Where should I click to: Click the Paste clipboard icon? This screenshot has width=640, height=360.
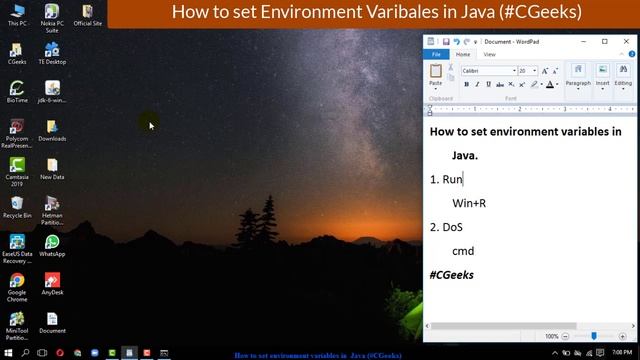(436, 71)
